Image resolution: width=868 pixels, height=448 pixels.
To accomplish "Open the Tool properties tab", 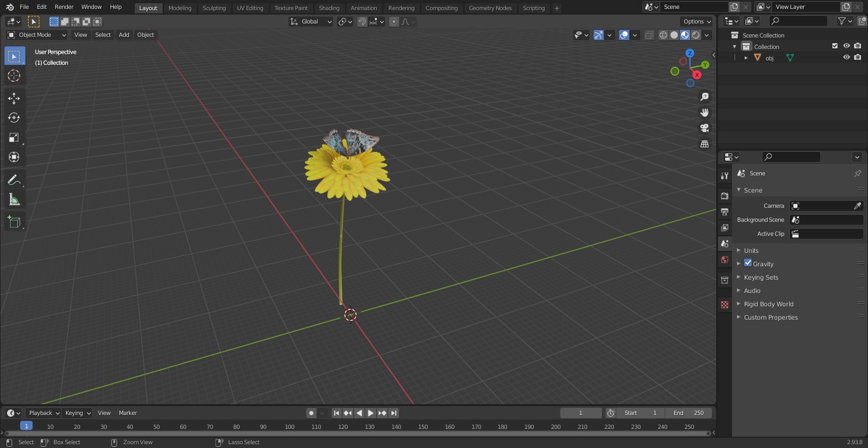I will tap(724, 175).
